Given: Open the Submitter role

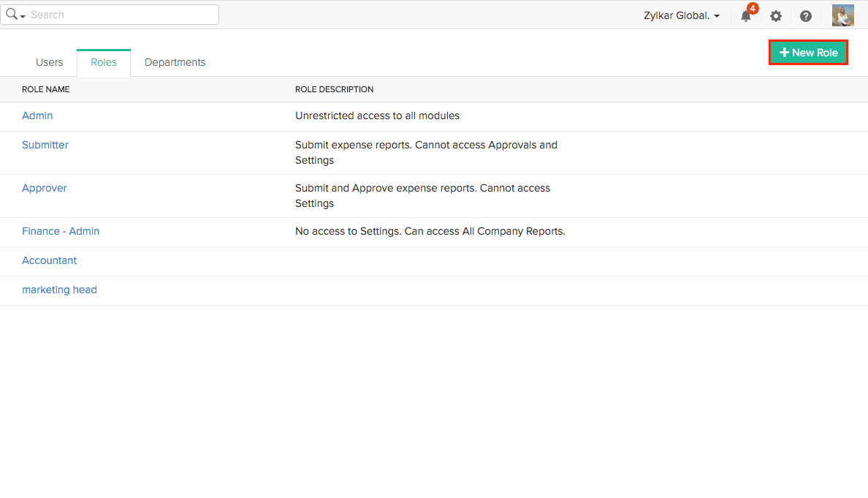Looking at the screenshot, I should (x=45, y=145).
